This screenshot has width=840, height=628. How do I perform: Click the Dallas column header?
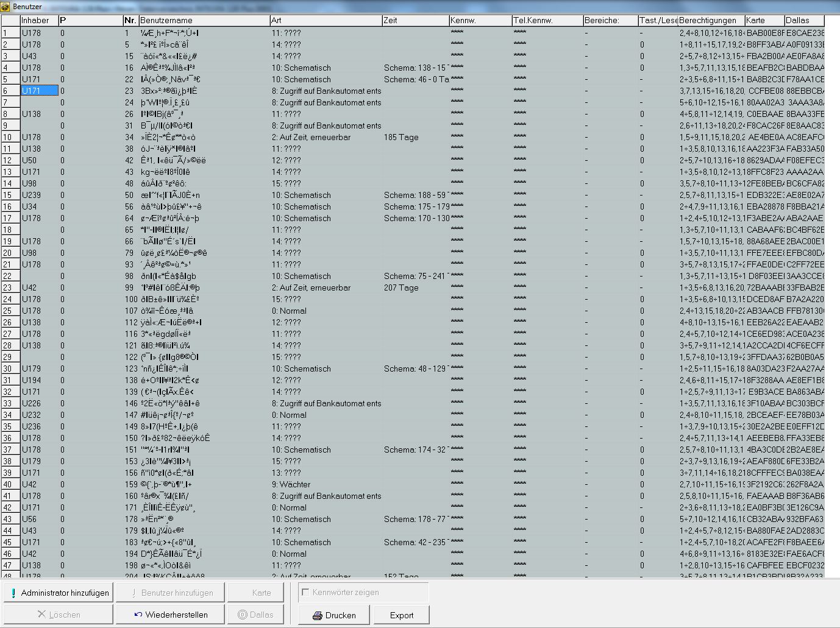click(x=803, y=20)
